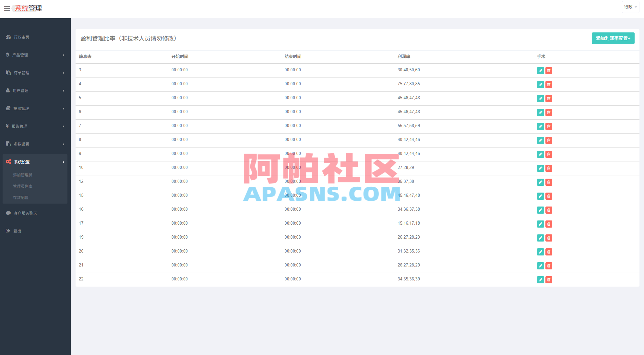The width and height of the screenshot is (644, 355).
Task: Collapse the 系统设置 submenu
Action: 22,162
